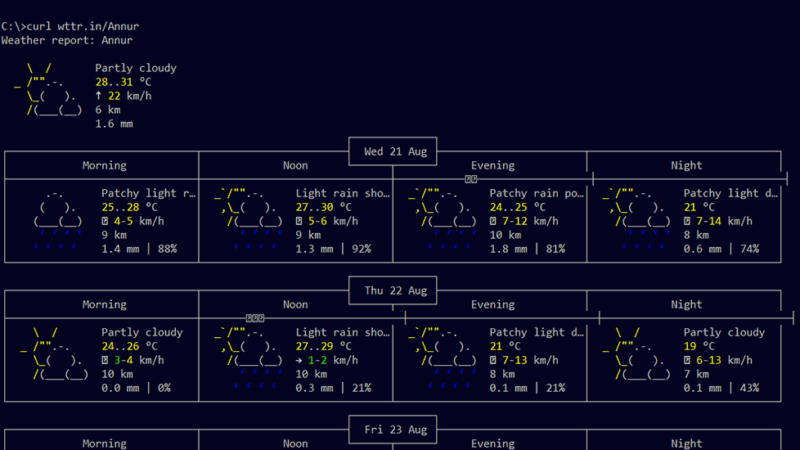The height and width of the screenshot is (450, 800).
Task: Click Thursday morning wind '3-4 km/h'
Action: coord(139,360)
